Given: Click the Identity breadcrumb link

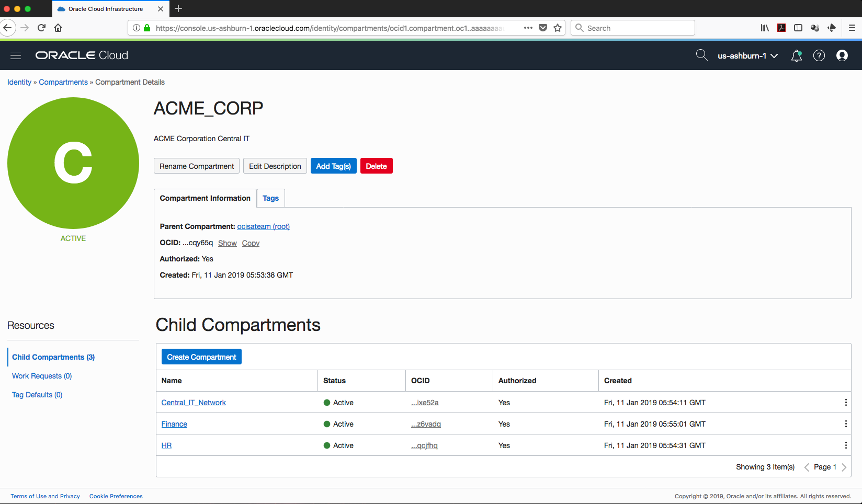Looking at the screenshot, I should tap(19, 82).
